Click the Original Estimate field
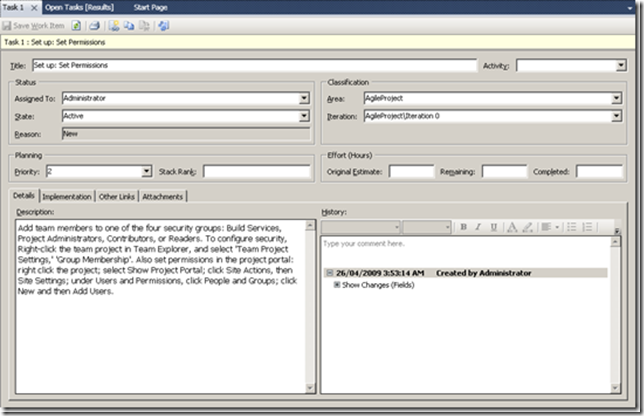The height and width of the screenshot is (416, 644). 411,171
